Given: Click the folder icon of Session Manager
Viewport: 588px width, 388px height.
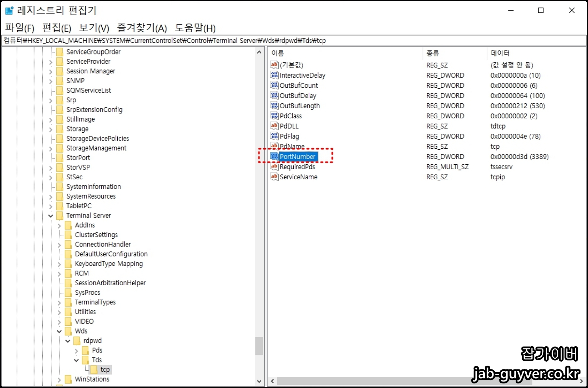Looking at the screenshot, I should point(60,71).
